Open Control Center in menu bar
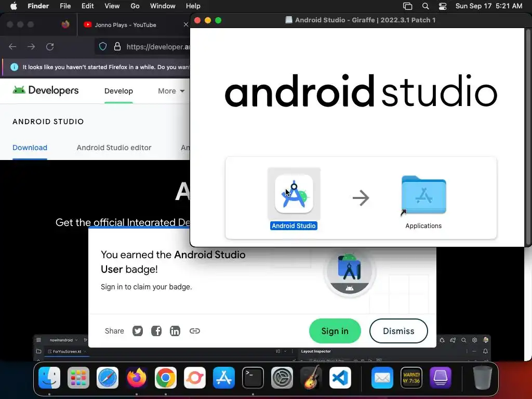532x399 pixels. click(443, 6)
